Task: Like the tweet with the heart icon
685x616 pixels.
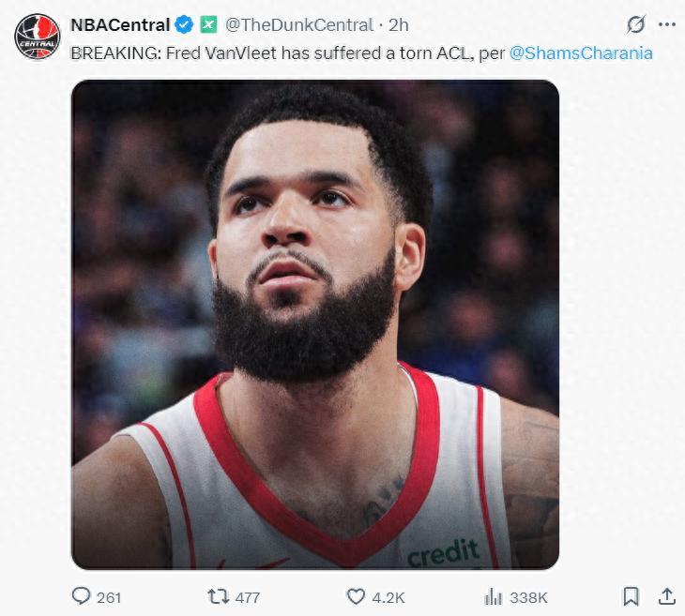Action: click(356, 596)
